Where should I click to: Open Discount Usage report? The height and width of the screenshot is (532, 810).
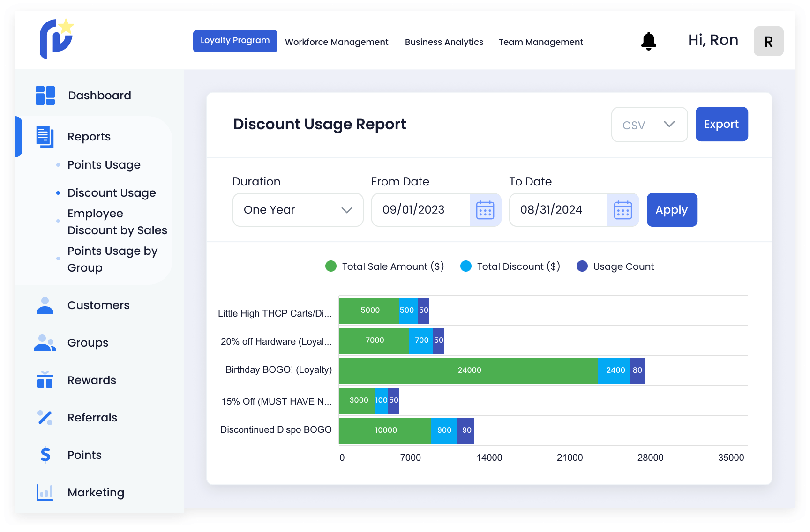click(112, 193)
